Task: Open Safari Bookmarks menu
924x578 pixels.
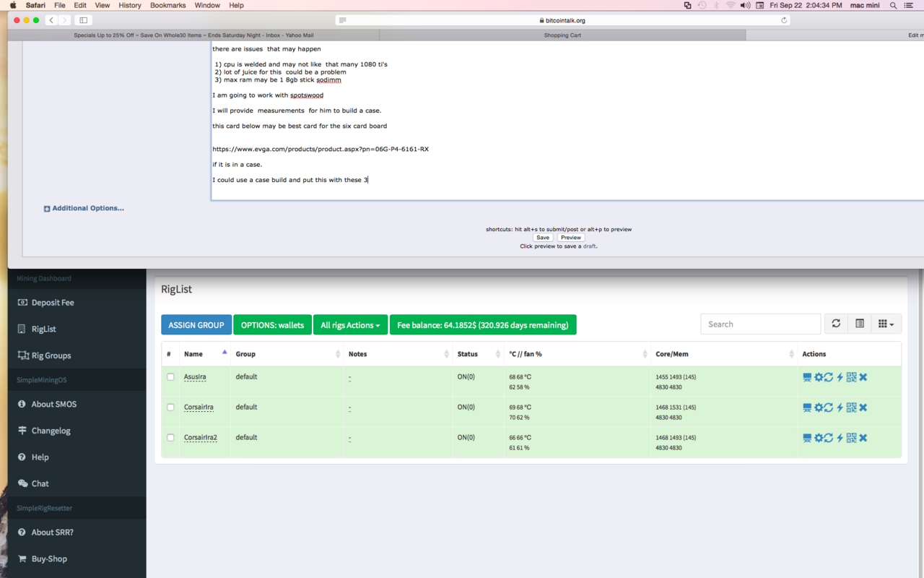Action: (167, 5)
